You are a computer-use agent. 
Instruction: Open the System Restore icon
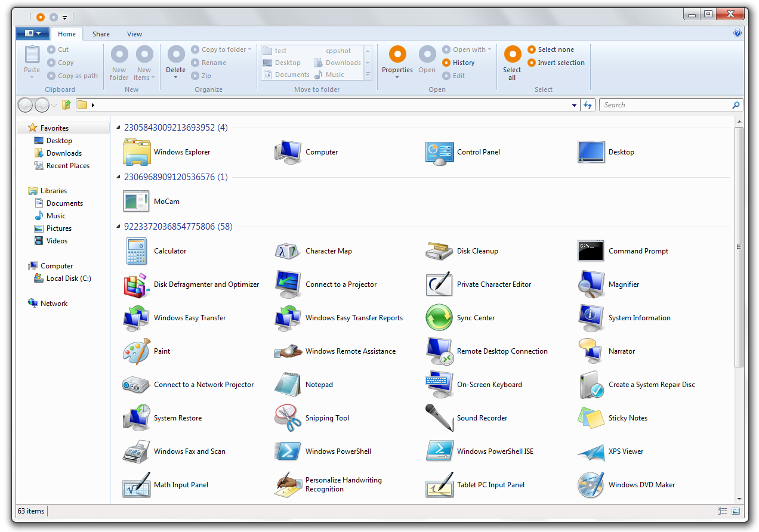pyautogui.click(x=137, y=418)
